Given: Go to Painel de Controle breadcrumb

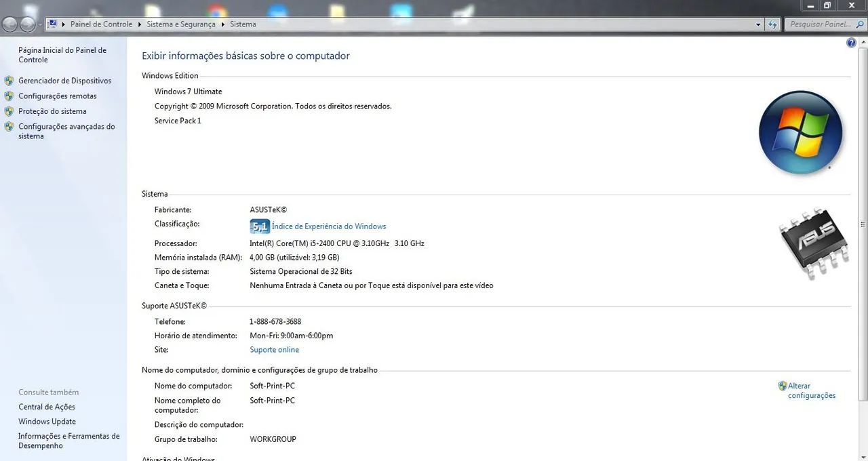Looking at the screenshot, I should coord(102,24).
